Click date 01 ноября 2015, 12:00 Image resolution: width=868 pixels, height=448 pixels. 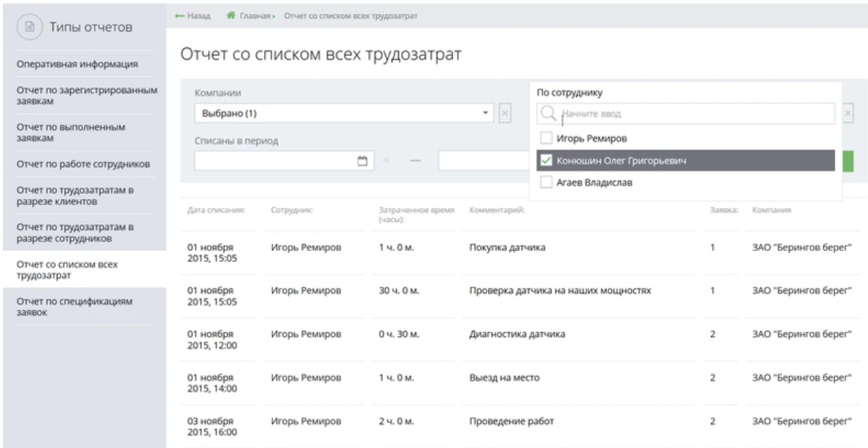(x=212, y=340)
